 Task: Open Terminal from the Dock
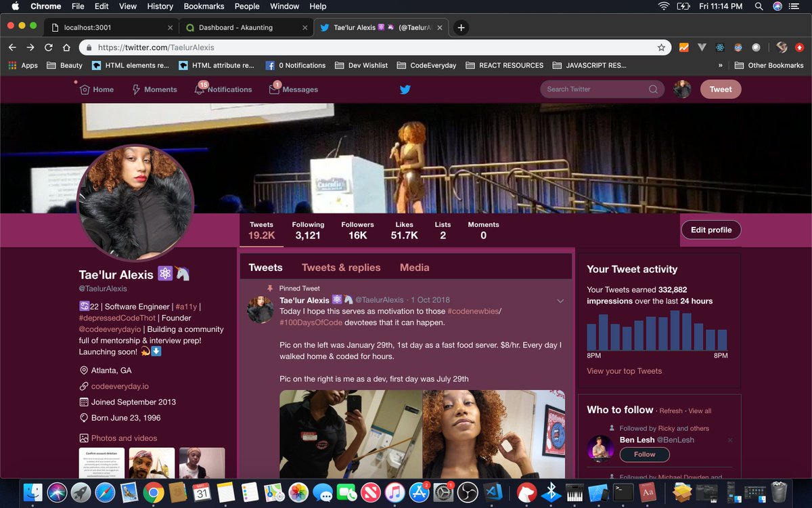[623, 492]
